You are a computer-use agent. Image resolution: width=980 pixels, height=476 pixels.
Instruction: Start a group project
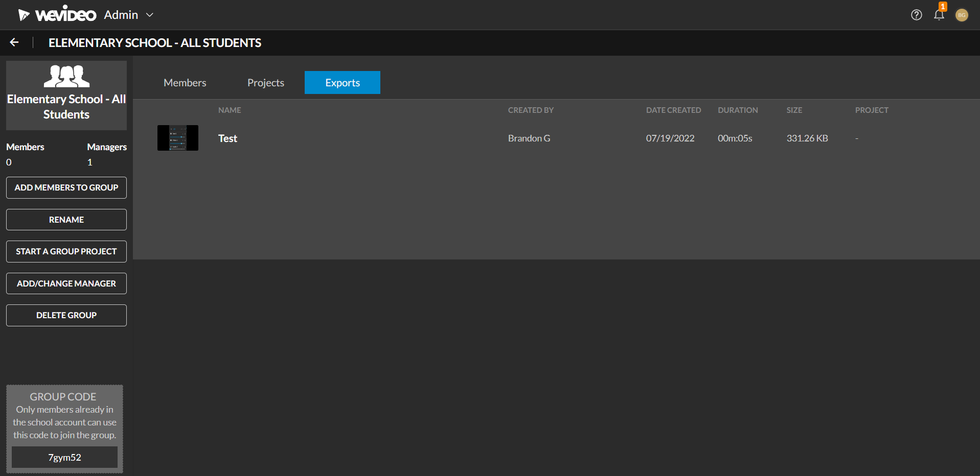66,251
